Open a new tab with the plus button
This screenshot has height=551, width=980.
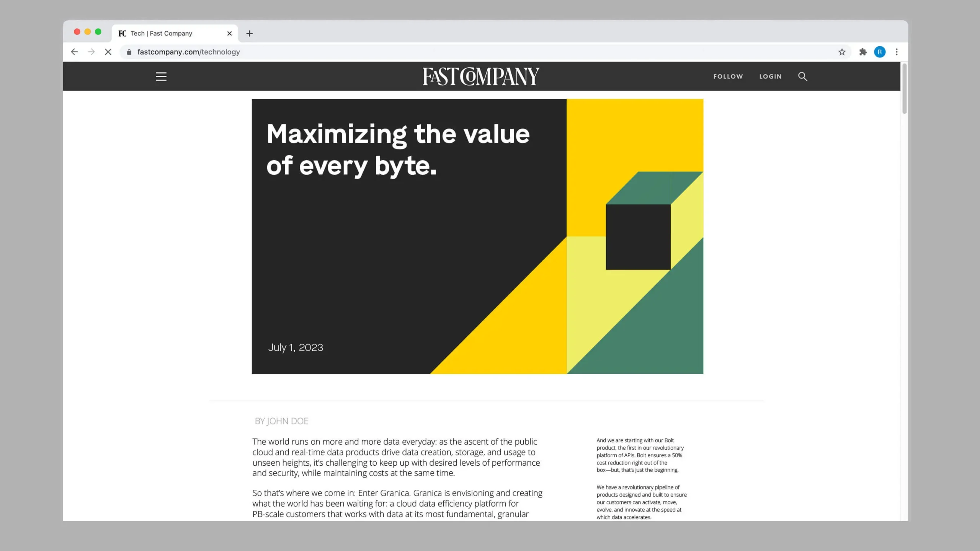pos(249,33)
